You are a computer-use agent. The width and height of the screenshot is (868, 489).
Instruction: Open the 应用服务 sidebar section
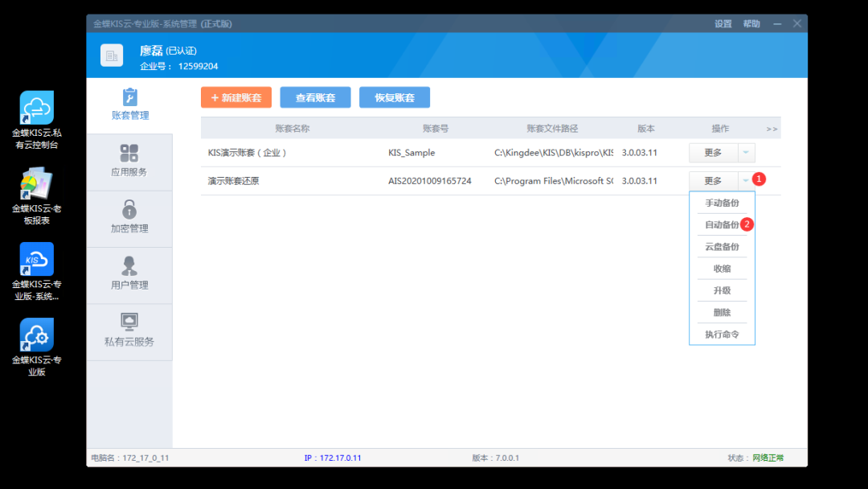tap(129, 162)
